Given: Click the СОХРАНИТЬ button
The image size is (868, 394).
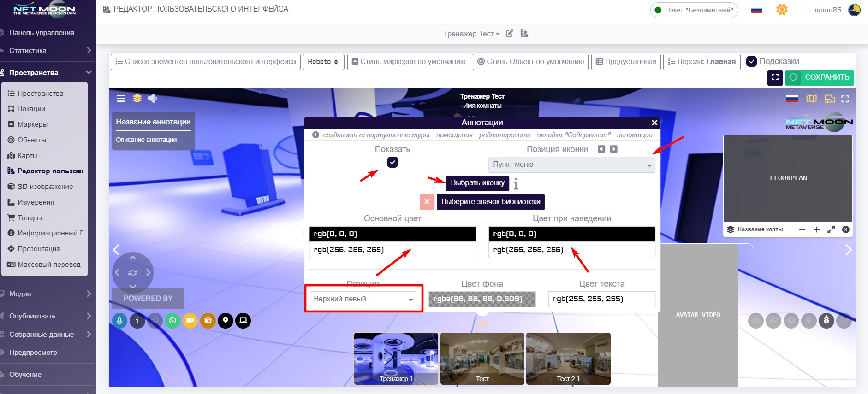Looking at the screenshot, I should click(820, 77).
